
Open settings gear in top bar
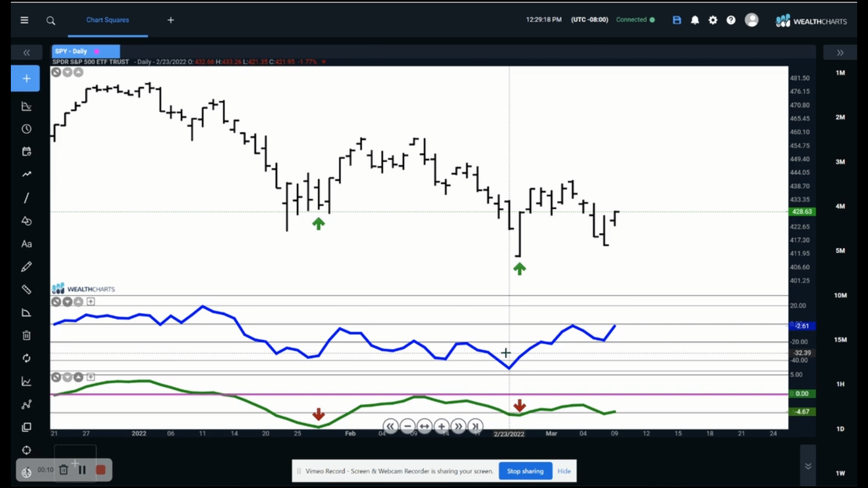[713, 20]
